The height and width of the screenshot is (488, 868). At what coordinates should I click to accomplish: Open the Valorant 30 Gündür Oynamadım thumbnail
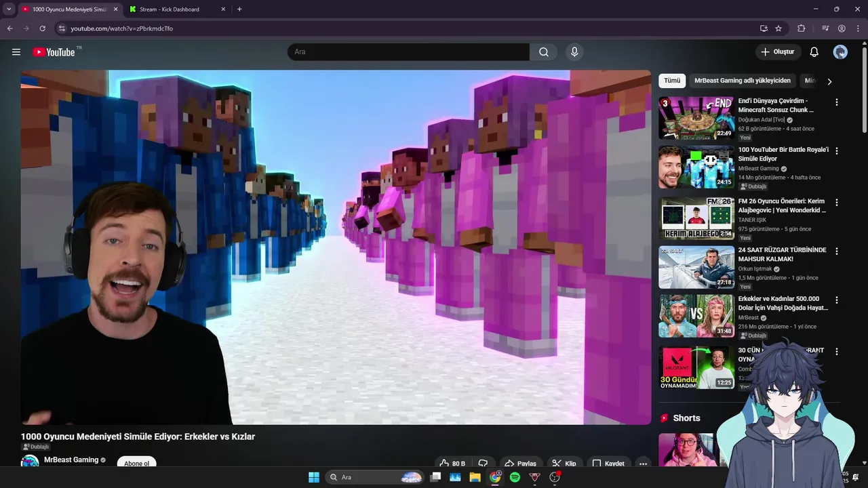click(696, 367)
